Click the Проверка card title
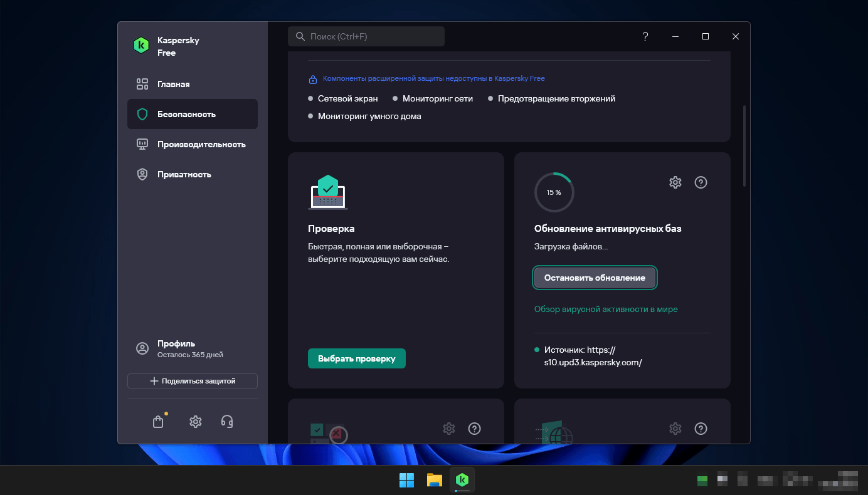Screen dimensions: 868x495 331,229
